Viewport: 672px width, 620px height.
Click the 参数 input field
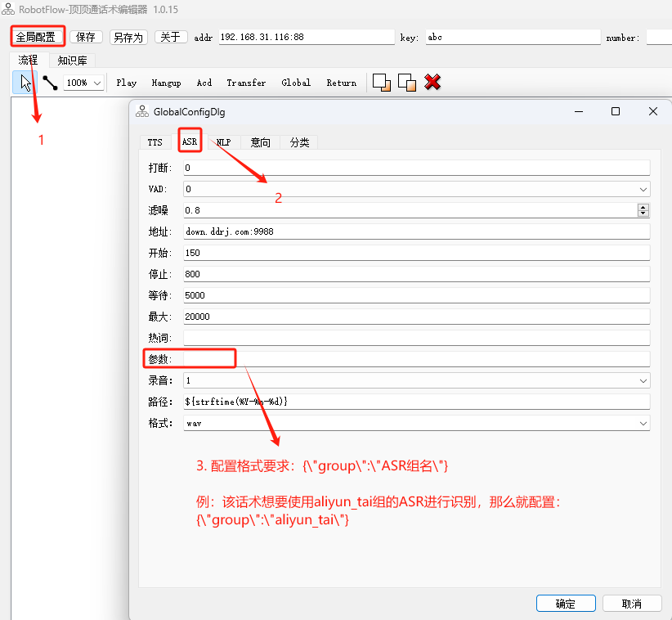tap(416, 359)
